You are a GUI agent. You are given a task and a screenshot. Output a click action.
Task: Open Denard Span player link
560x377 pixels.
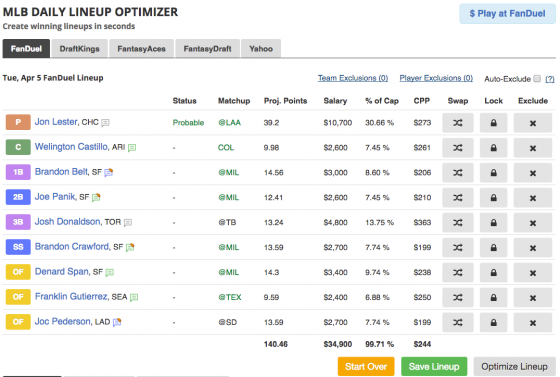[x=62, y=272]
